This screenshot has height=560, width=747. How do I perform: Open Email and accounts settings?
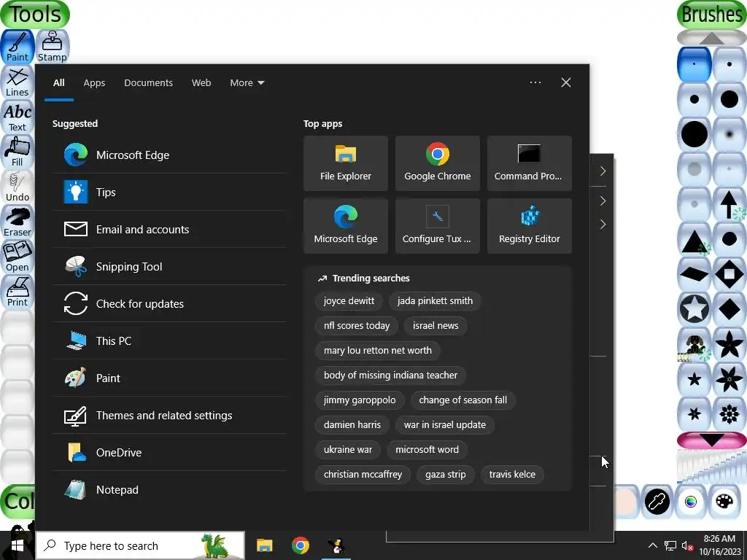click(x=169, y=229)
